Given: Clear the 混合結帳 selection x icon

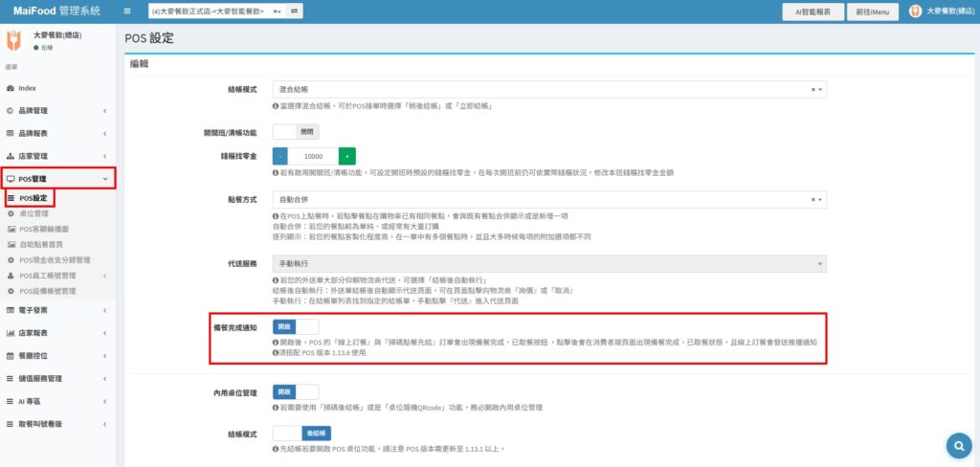Looking at the screenshot, I should click(813, 90).
